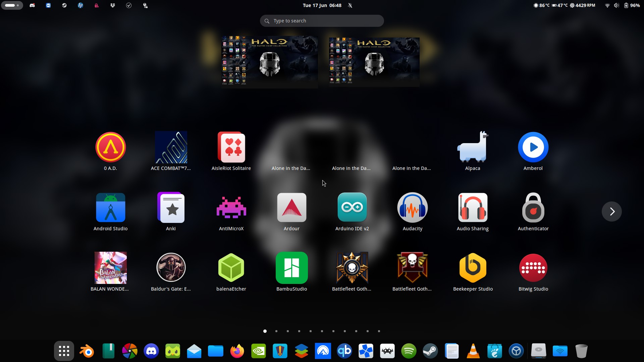Launch balenaEtcher
Viewport: 644px width, 362px height.
pos(231,268)
